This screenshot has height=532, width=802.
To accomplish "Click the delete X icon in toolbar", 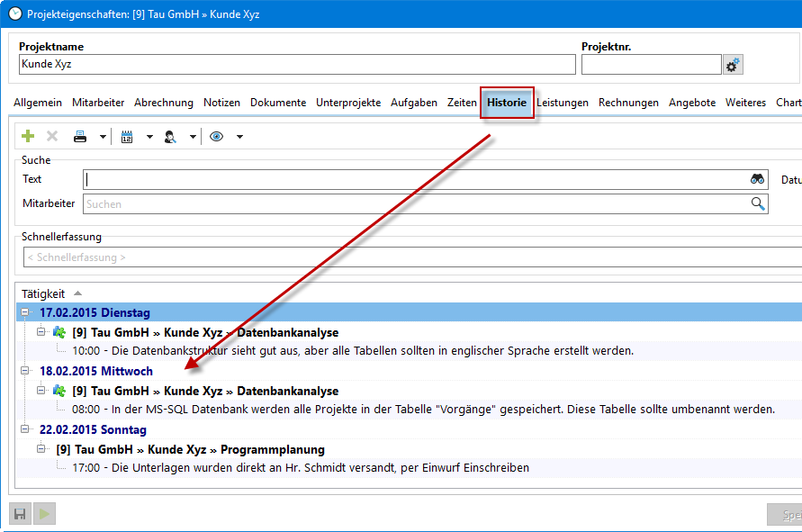I will pos(52,137).
